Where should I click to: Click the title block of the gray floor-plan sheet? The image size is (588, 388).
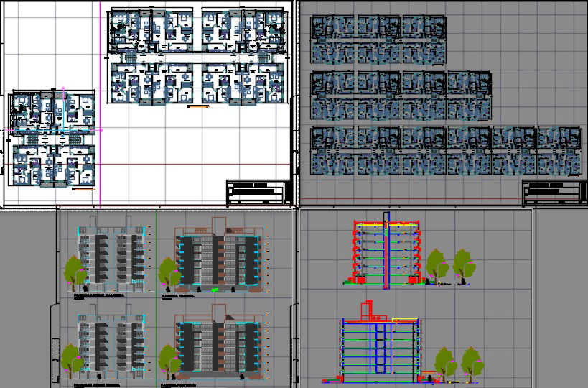click(x=555, y=192)
